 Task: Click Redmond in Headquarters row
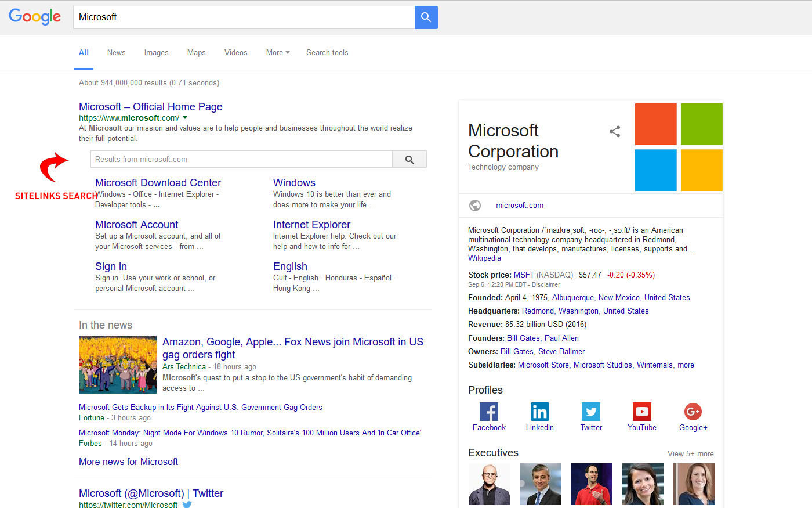click(x=538, y=311)
